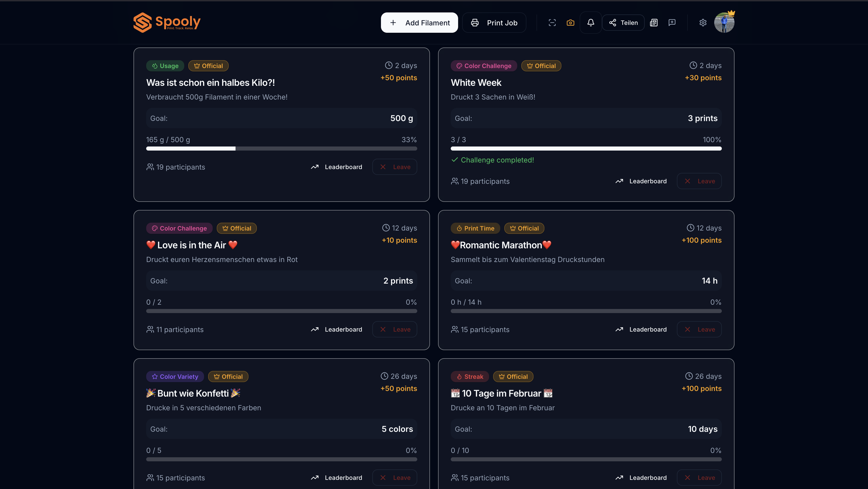Open White Week leaderboard

point(641,181)
